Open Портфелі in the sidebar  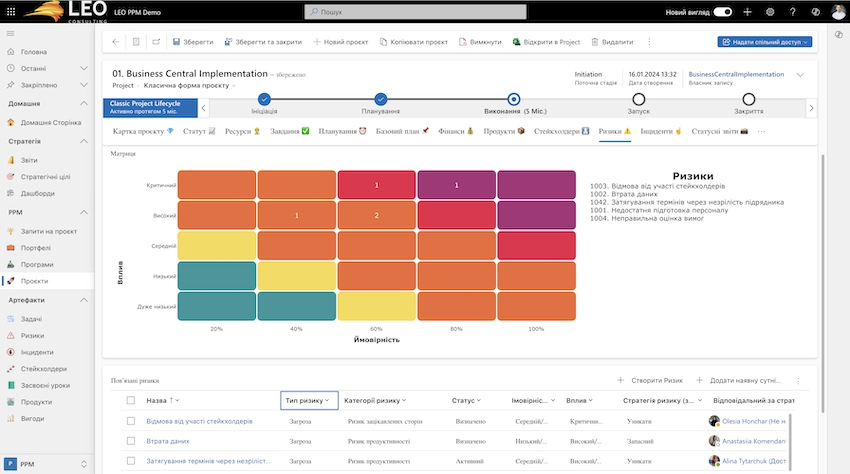tap(34, 249)
